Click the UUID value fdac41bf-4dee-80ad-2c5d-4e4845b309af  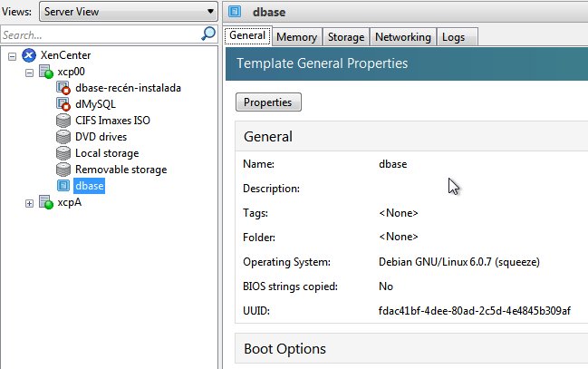[x=475, y=311]
